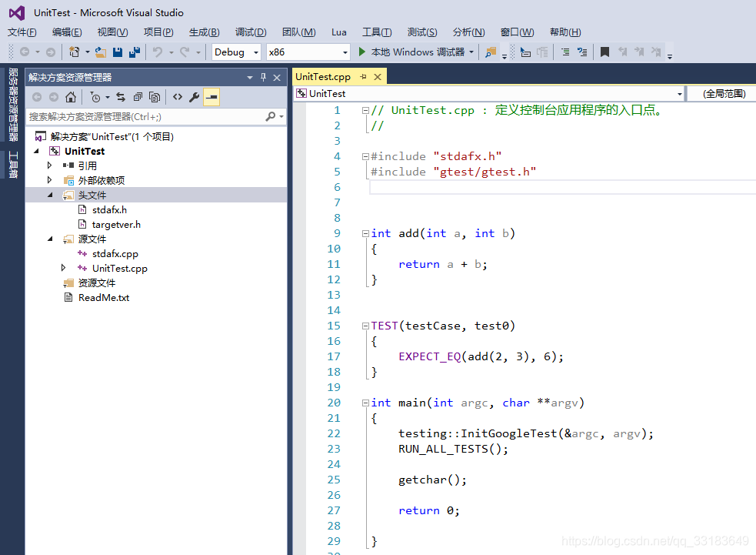Toggle a bookmark with the bookmark icon
The image size is (756, 555).
pyautogui.click(x=604, y=52)
